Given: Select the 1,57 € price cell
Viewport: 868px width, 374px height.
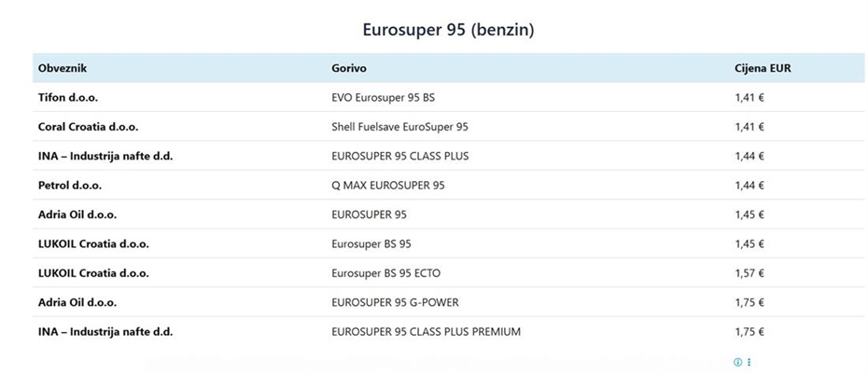Looking at the screenshot, I should click(749, 273).
